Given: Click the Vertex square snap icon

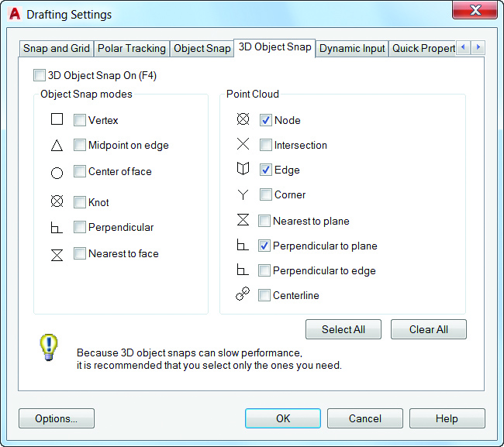Looking at the screenshot, I should click(57, 119).
